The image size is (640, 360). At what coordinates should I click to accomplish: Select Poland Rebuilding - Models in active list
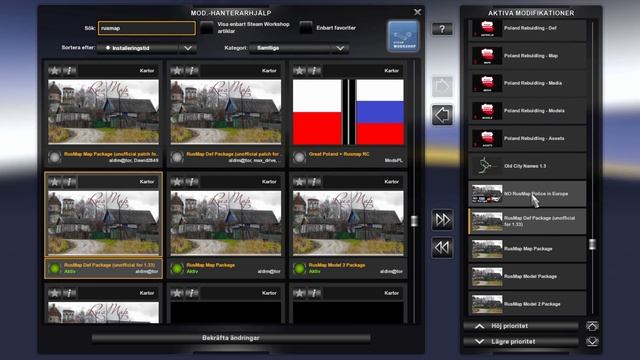[527, 111]
